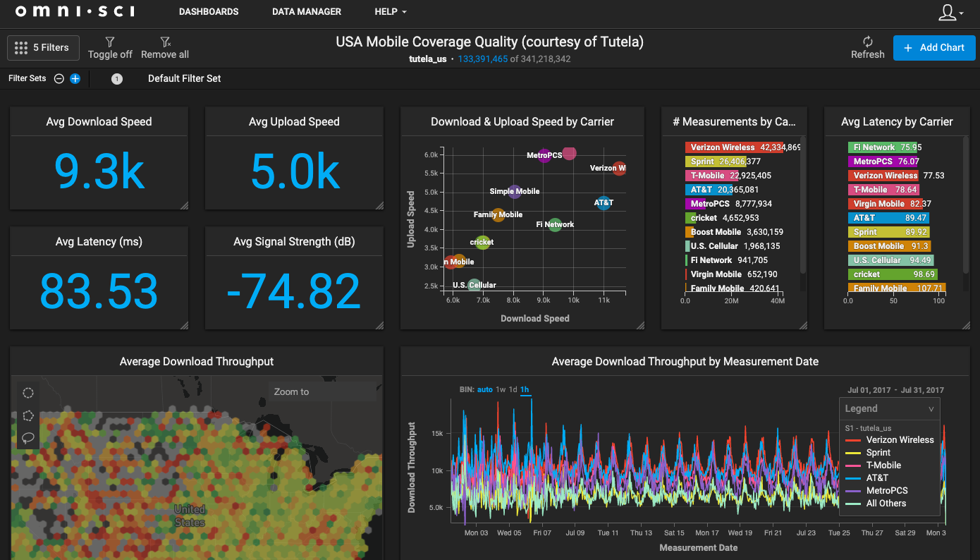Select the polygon selection tool on the map
The image size is (980, 560).
[x=28, y=416]
